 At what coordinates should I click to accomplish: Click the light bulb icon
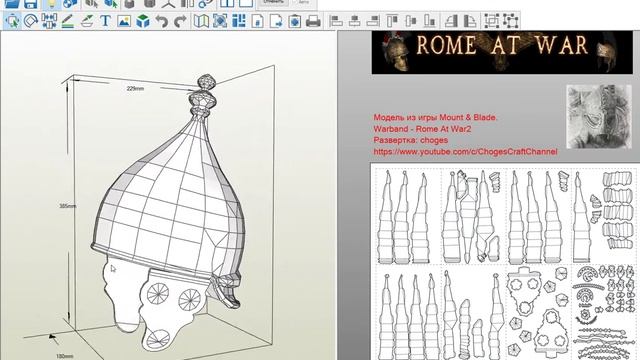(x=51, y=4)
